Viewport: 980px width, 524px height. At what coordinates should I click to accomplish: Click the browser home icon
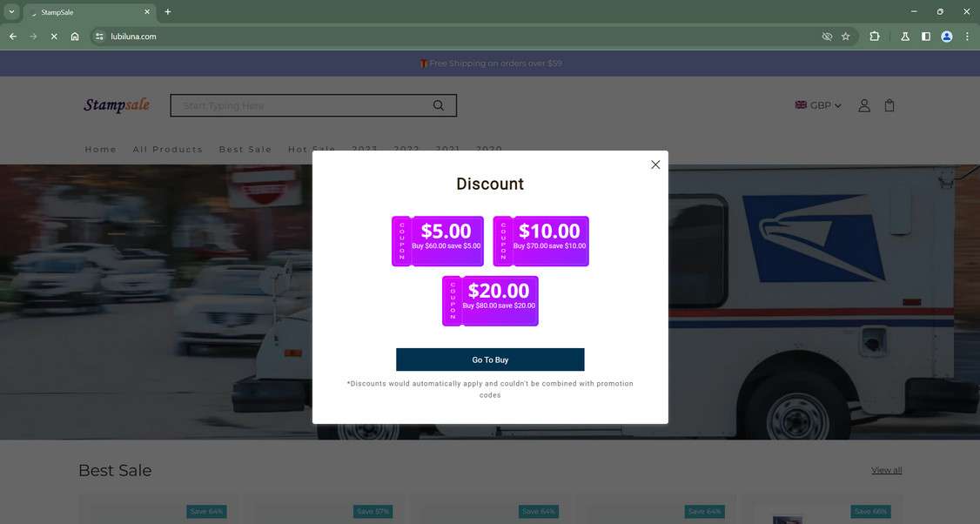75,37
